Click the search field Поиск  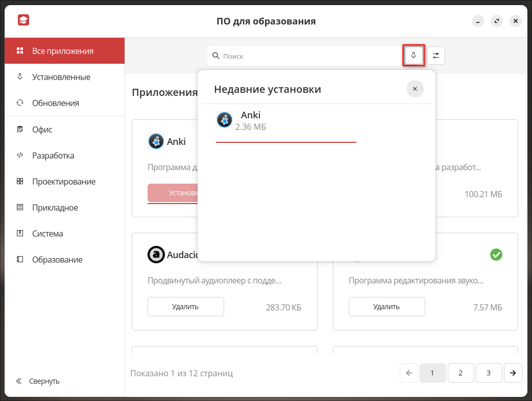(304, 56)
